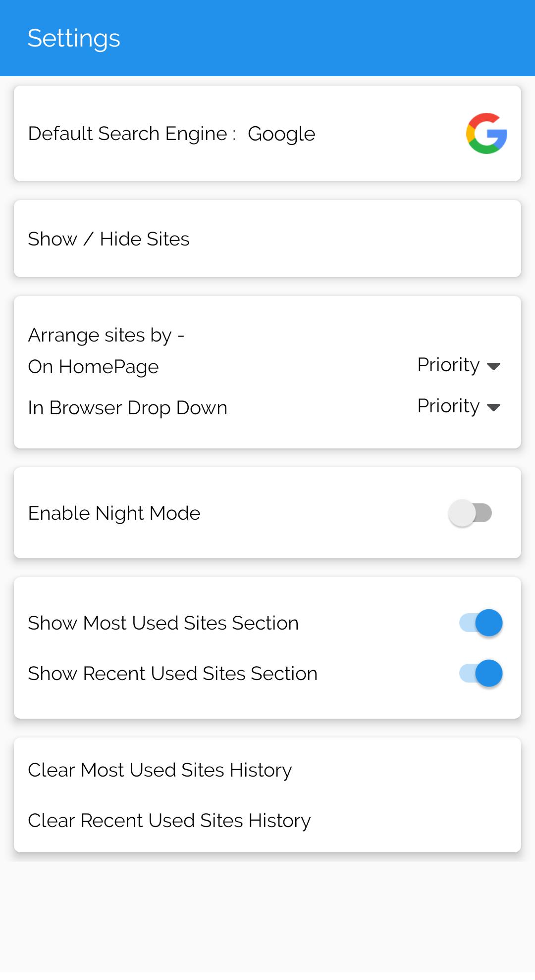Image resolution: width=535 pixels, height=980 pixels.
Task: Click the Enable Night Mode label
Action: [x=114, y=513]
